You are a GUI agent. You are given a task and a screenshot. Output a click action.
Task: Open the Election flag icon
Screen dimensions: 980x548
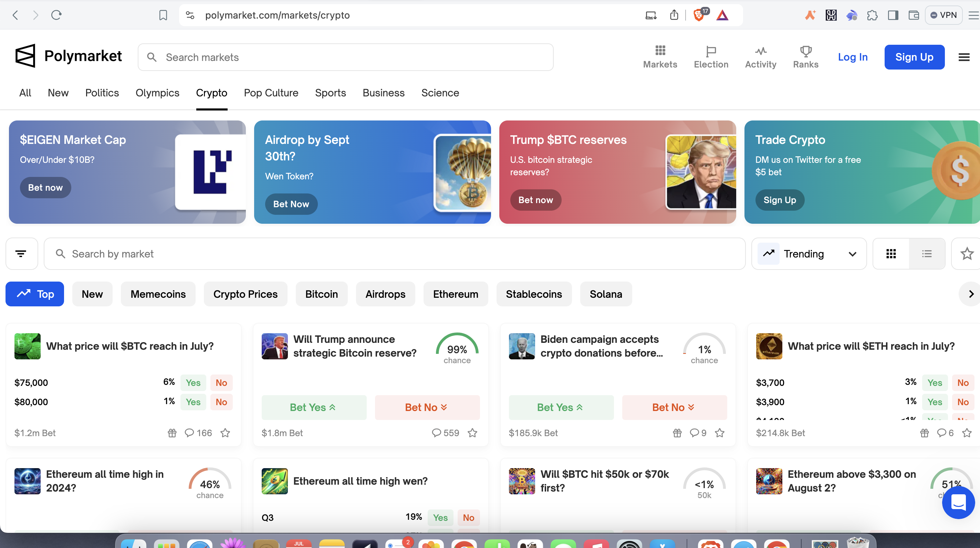click(x=711, y=57)
